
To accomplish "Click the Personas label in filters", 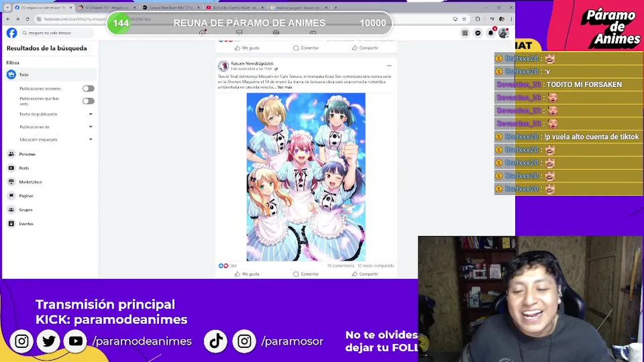I will pos(27,154).
